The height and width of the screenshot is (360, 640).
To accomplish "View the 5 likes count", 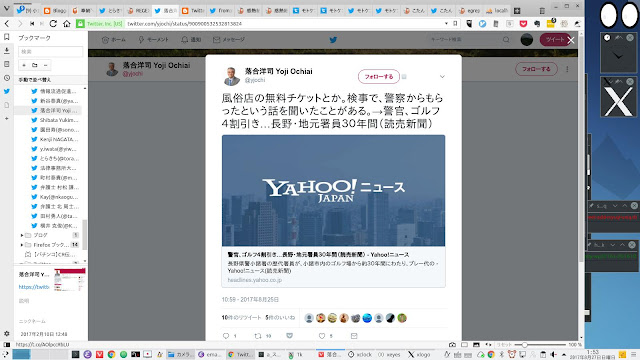I will pos(280,318).
